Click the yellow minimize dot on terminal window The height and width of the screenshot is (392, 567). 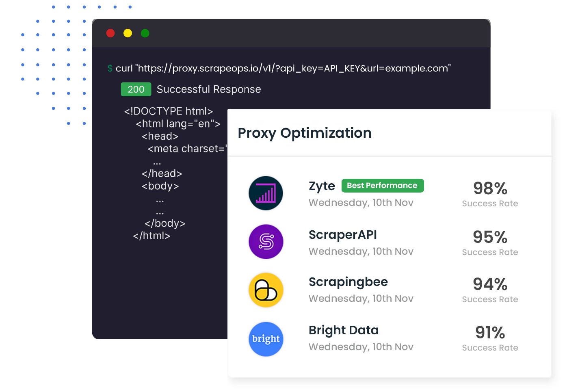pyautogui.click(x=128, y=33)
